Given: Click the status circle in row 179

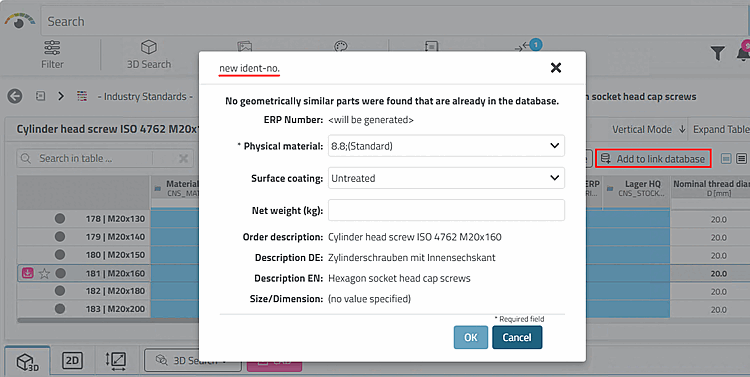Looking at the screenshot, I should (60, 236).
